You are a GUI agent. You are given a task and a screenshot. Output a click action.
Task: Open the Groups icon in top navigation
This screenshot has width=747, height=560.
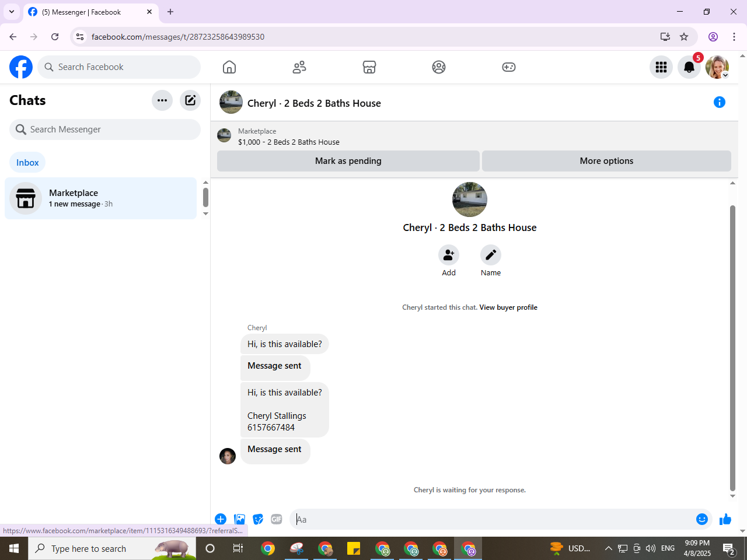click(x=439, y=67)
